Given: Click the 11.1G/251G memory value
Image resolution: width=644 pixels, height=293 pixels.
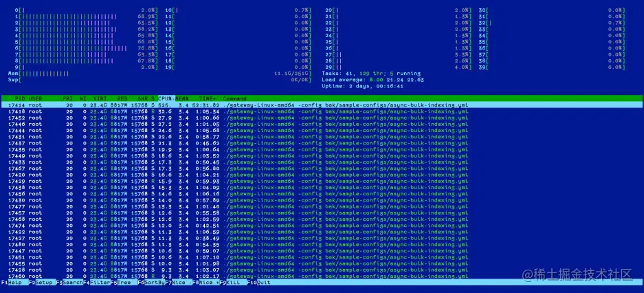Looking at the screenshot, I should (291, 74).
